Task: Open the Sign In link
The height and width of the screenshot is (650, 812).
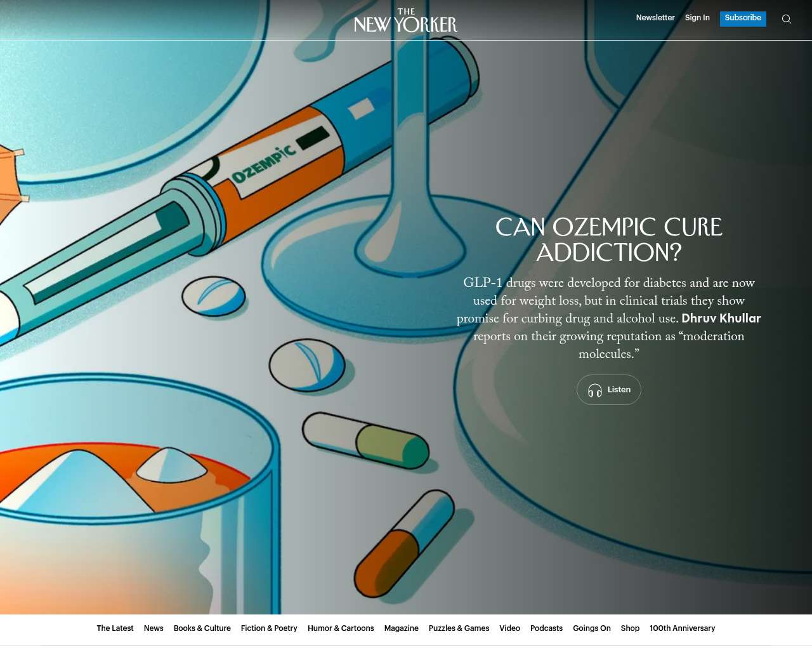Action: pyautogui.click(x=697, y=18)
